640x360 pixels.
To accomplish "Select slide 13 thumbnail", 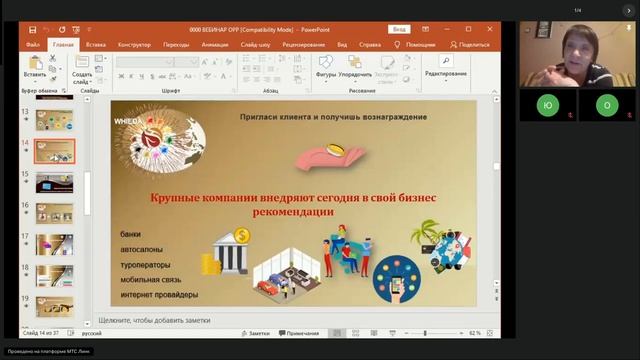I will click(54, 120).
